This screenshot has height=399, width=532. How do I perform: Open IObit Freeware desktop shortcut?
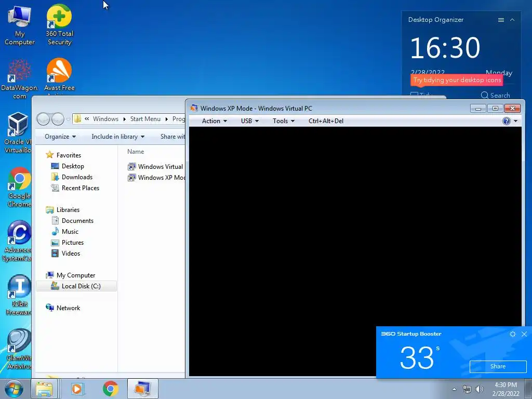pos(19,295)
